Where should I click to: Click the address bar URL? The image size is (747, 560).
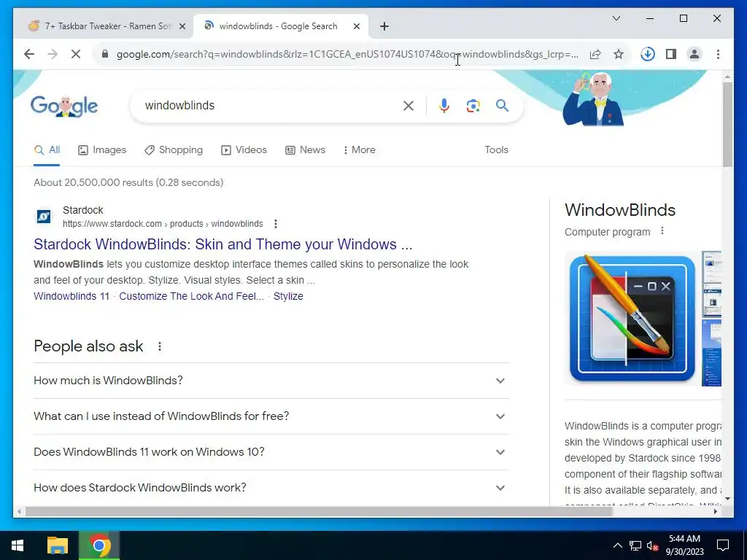[347, 54]
